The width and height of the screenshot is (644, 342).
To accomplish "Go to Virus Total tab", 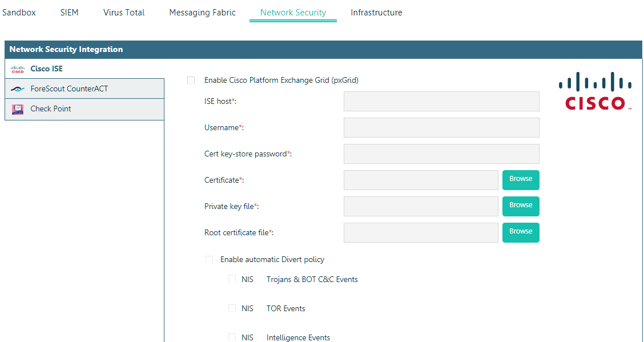I will coord(124,13).
